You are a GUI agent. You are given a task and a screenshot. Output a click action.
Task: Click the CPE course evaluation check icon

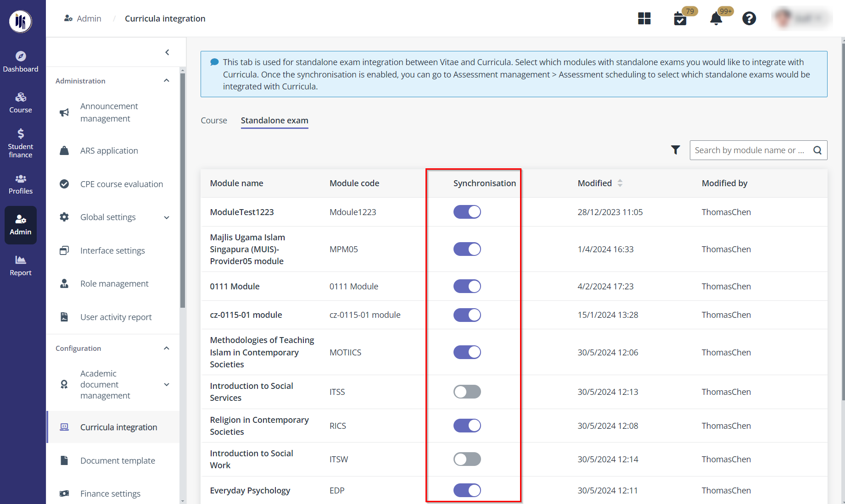[x=64, y=184]
